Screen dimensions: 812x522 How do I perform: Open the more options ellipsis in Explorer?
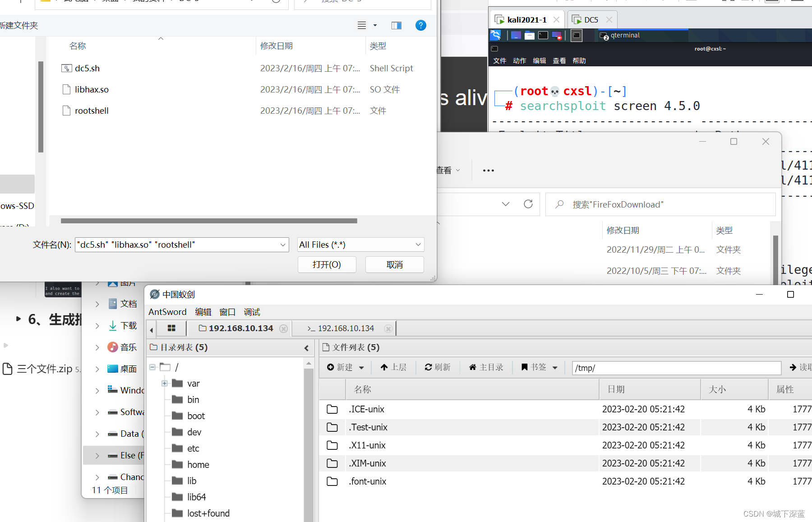pyautogui.click(x=488, y=171)
